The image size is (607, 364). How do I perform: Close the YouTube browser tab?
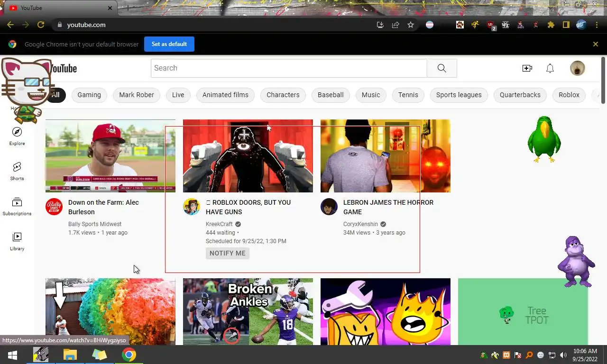(x=110, y=8)
